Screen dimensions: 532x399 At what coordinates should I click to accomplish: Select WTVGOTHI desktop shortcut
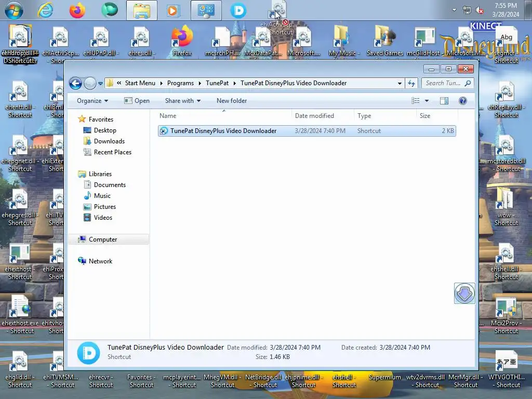[506, 370]
